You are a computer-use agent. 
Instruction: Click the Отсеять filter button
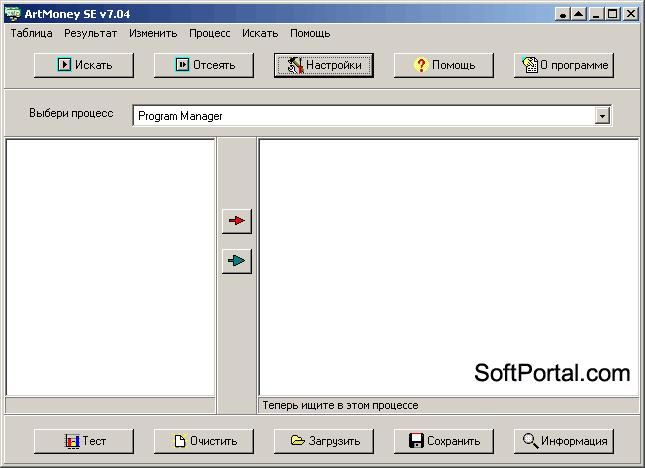(204, 65)
